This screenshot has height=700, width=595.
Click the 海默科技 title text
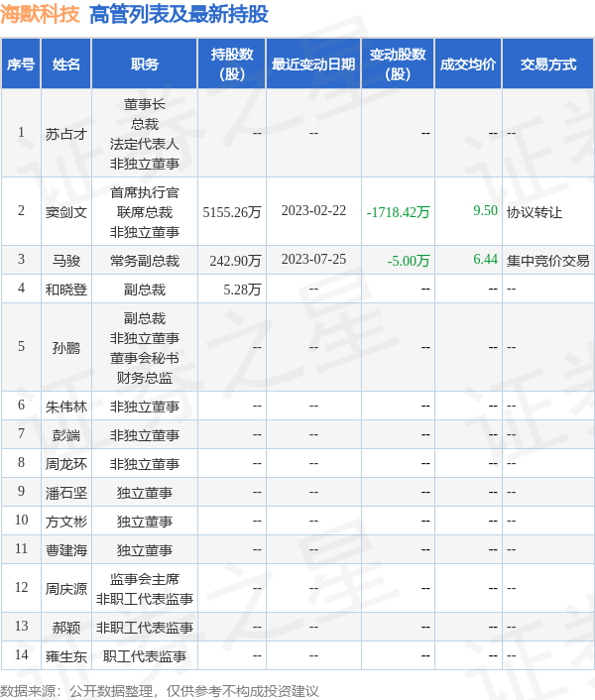(x=40, y=14)
